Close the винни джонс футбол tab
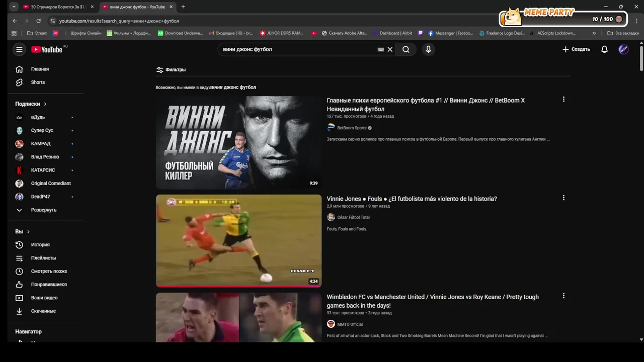This screenshot has height=362, width=644. point(171,7)
